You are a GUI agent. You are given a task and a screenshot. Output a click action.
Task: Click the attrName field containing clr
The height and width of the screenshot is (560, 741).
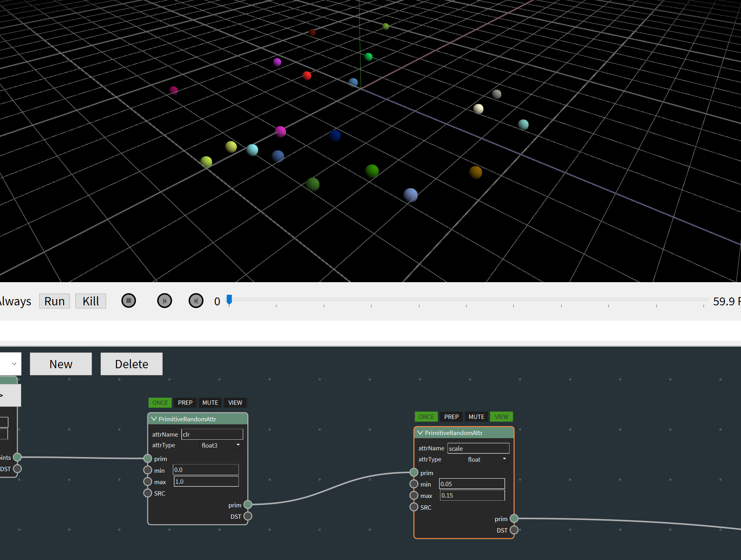click(212, 434)
